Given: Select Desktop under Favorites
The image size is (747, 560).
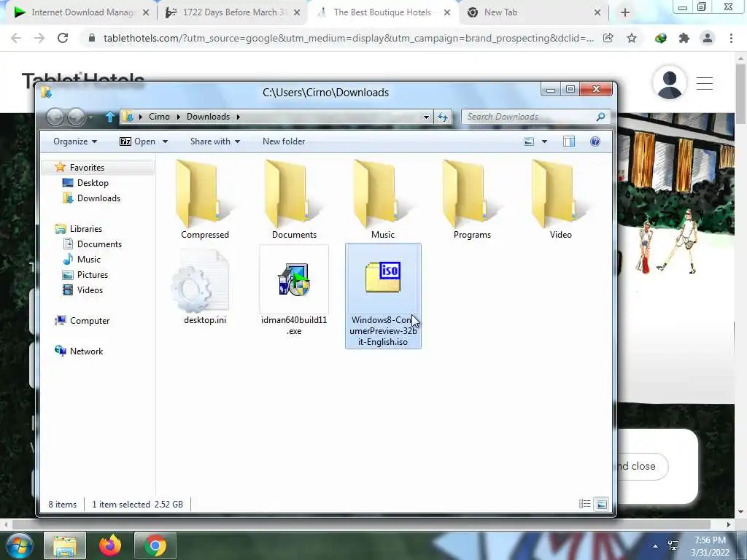Looking at the screenshot, I should point(93,183).
